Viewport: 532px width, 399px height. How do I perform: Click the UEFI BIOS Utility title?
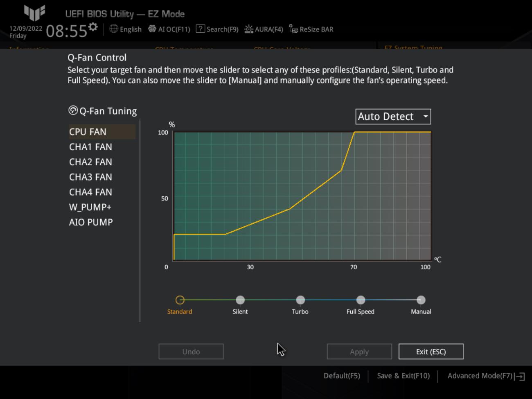[x=125, y=14]
